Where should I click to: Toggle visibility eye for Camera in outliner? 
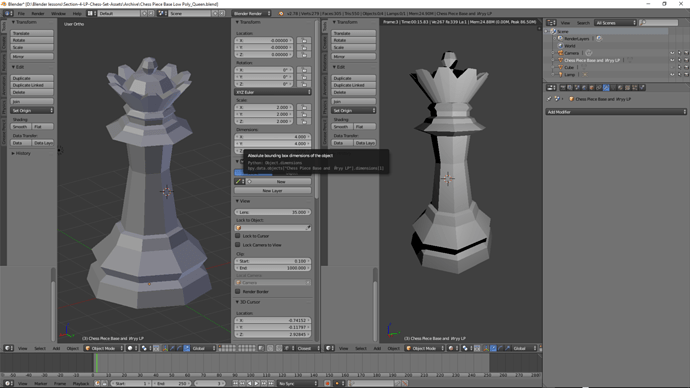(x=672, y=53)
